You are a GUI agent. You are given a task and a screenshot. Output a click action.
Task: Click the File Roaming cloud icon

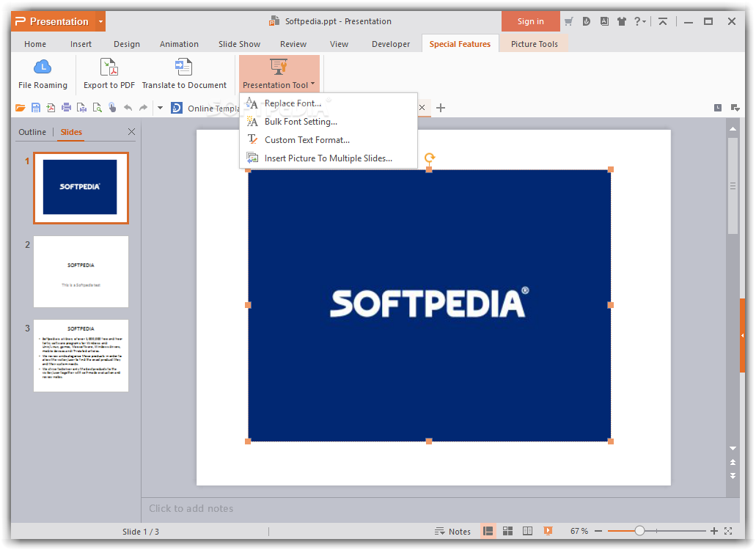43,67
